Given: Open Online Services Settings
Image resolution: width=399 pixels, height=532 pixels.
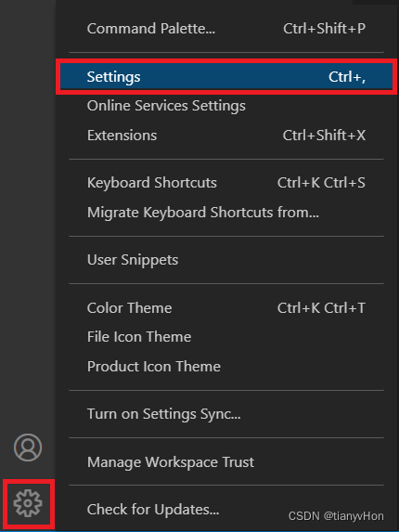Looking at the screenshot, I should pyautogui.click(x=226, y=106).
